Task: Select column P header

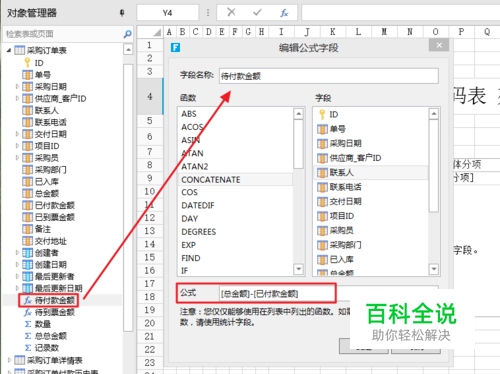Action: click(x=461, y=32)
